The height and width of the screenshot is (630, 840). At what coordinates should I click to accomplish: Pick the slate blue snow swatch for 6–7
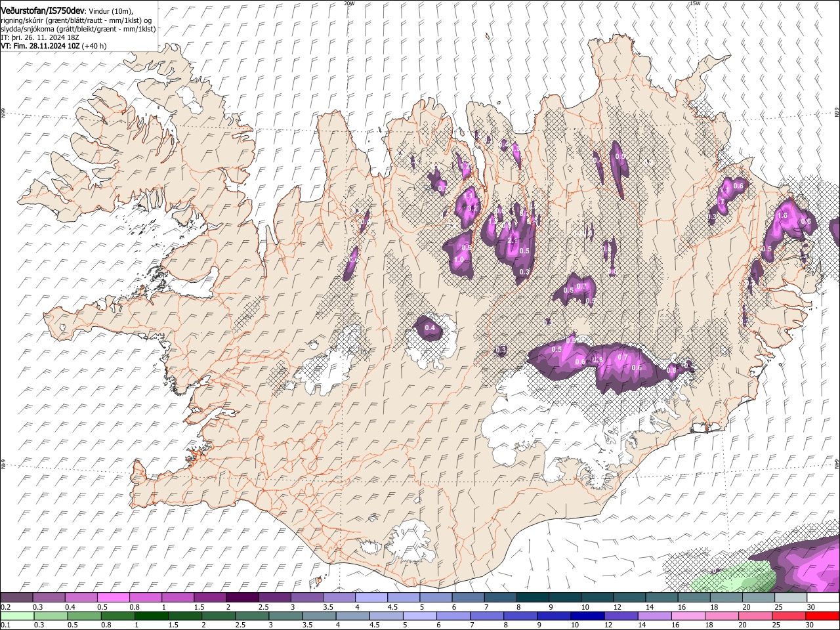click(x=468, y=597)
